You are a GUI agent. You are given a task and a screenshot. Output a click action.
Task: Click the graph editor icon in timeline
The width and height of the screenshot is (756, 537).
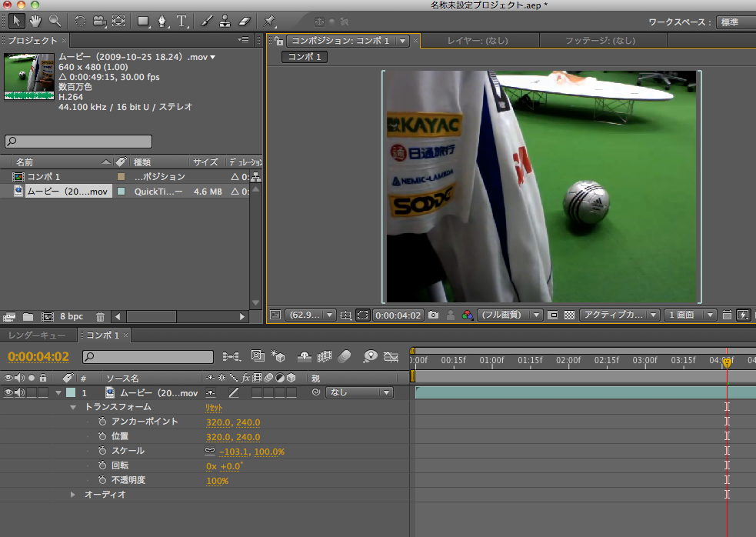[x=391, y=356]
